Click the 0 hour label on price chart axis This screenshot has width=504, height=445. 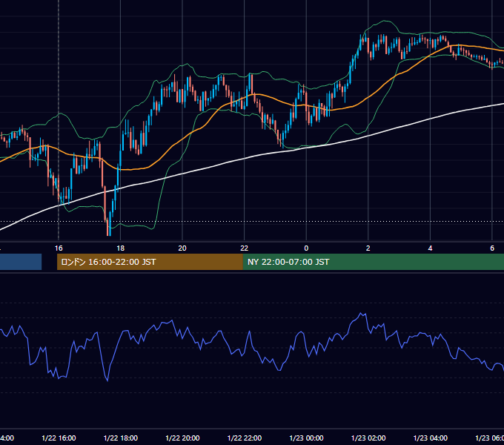(306, 248)
